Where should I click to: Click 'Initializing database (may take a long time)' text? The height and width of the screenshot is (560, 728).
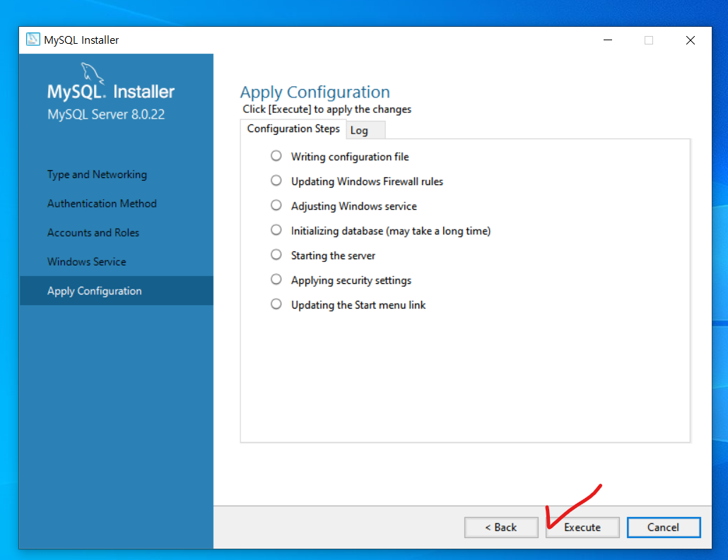point(391,231)
